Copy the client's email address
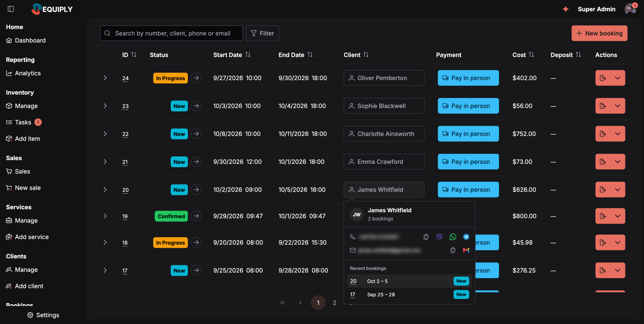The width and height of the screenshot is (644, 324). tap(453, 250)
